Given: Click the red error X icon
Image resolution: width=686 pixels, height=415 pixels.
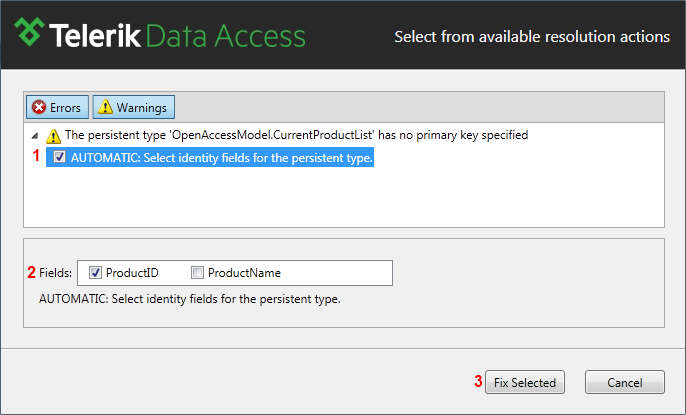Looking at the screenshot, I should click(x=39, y=107).
